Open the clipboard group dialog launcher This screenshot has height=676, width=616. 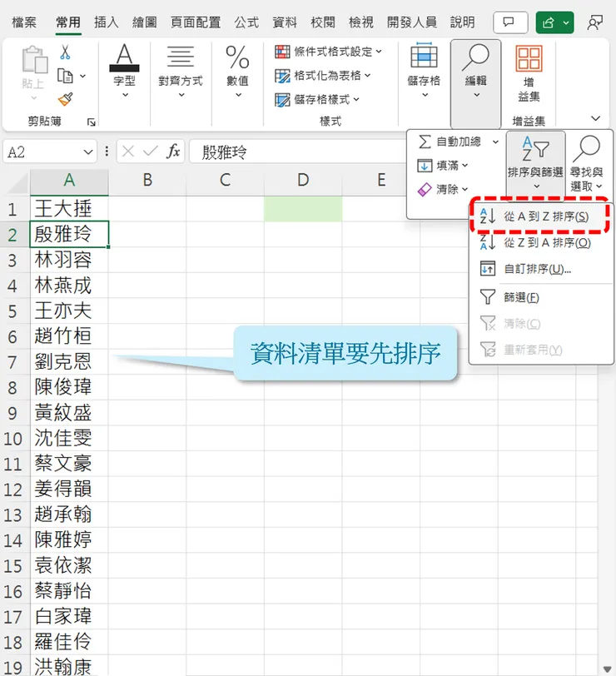[91, 122]
